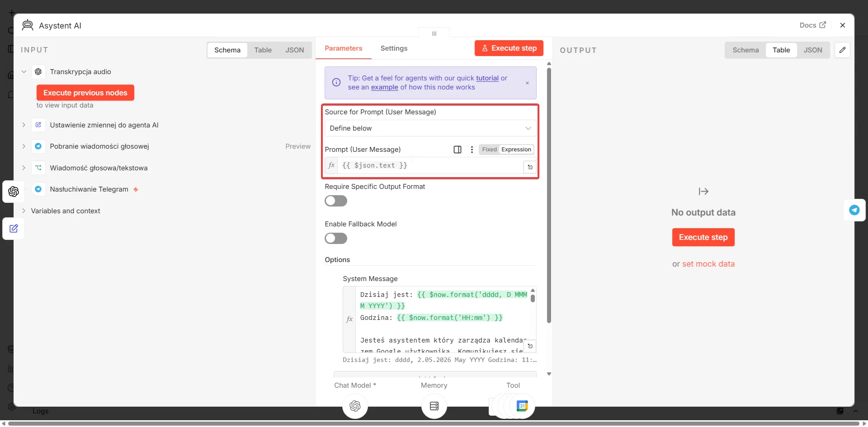Switch input view to JSON tab

[294, 50]
